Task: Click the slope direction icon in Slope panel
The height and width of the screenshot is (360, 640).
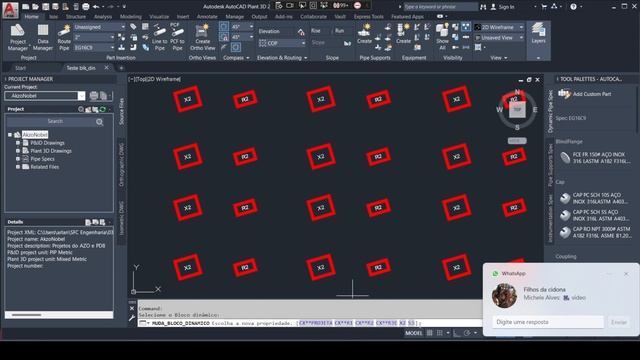Action: pos(347,43)
